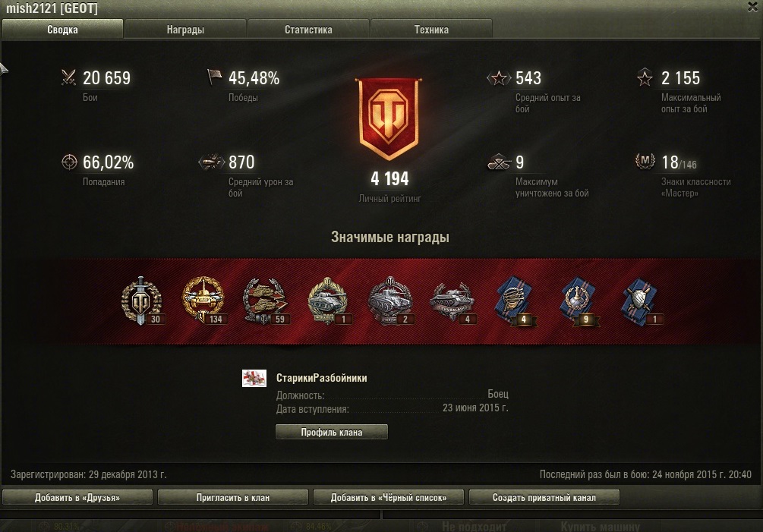
Task: Select the award medal showing 59
Action: (x=265, y=300)
